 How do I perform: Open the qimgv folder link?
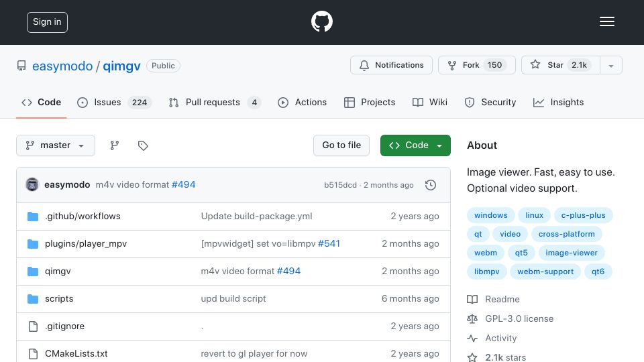click(x=58, y=271)
